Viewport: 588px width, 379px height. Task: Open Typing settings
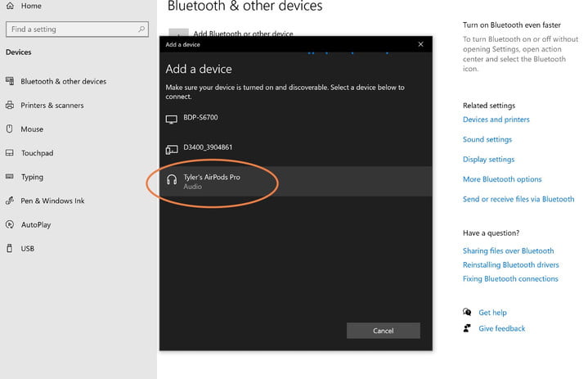(32, 177)
